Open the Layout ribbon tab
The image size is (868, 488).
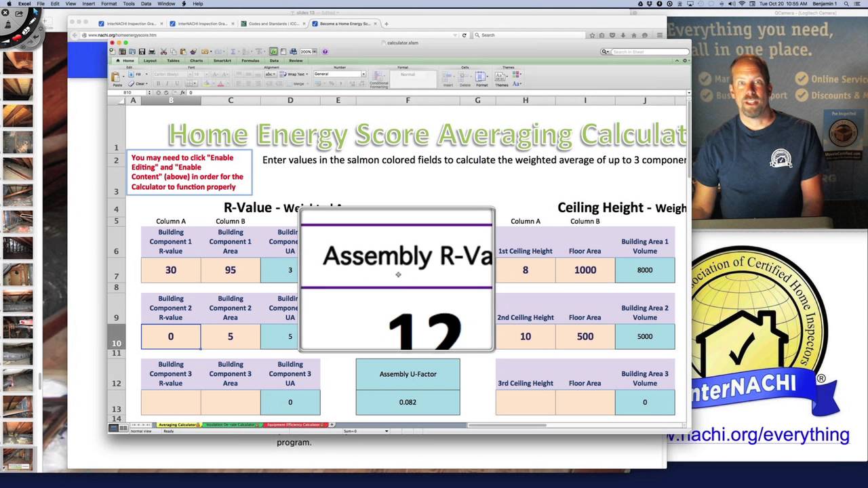pyautogui.click(x=150, y=60)
